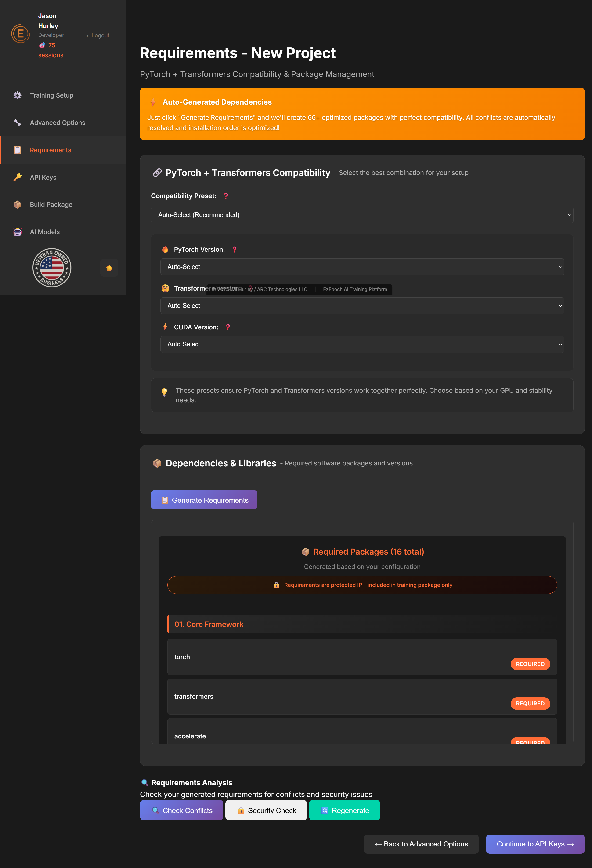This screenshot has height=868, width=592.
Task: Open the PyTorch Version Auto-Select dropdown
Action: [x=362, y=267]
